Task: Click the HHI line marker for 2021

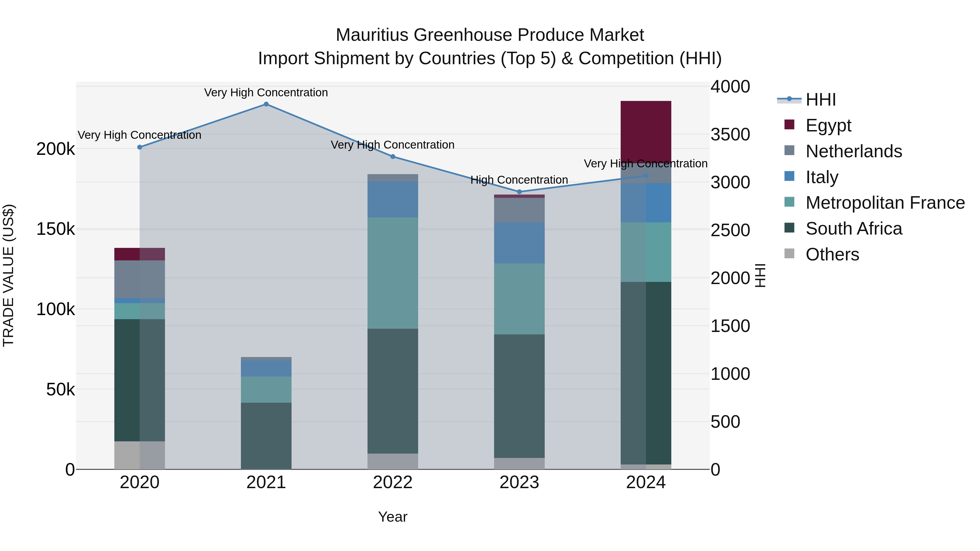Action: (266, 104)
